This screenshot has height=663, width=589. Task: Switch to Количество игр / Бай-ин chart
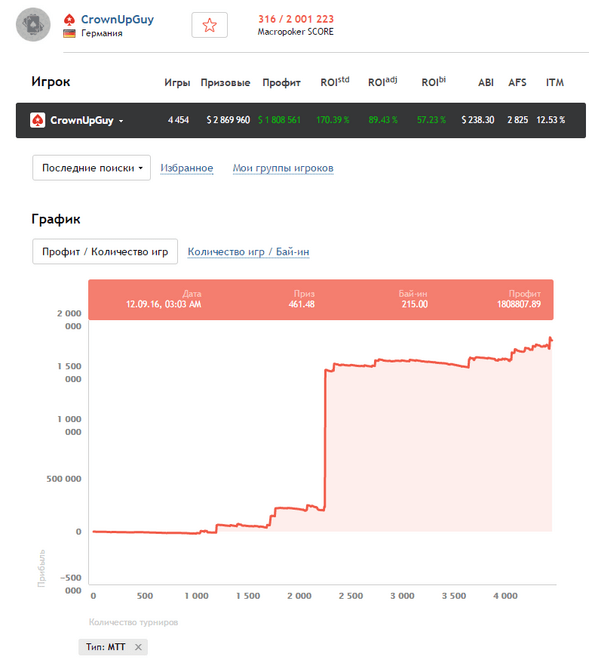pyautogui.click(x=248, y=252)
